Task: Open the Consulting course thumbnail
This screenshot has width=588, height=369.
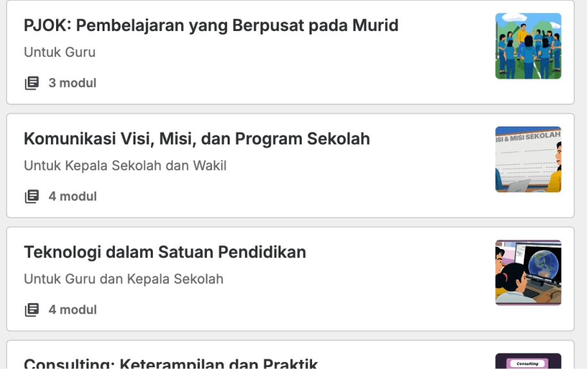Action: [528, 361]
